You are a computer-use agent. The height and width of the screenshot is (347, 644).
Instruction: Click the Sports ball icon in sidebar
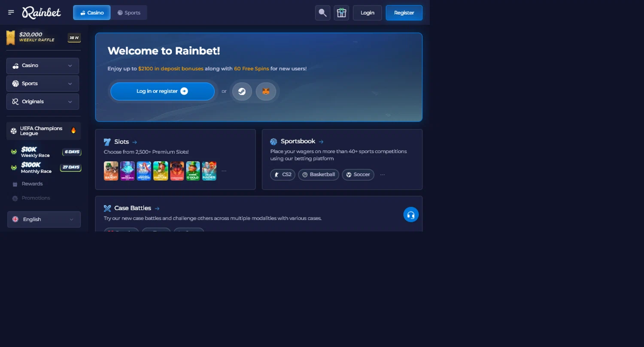click(15, 84)
